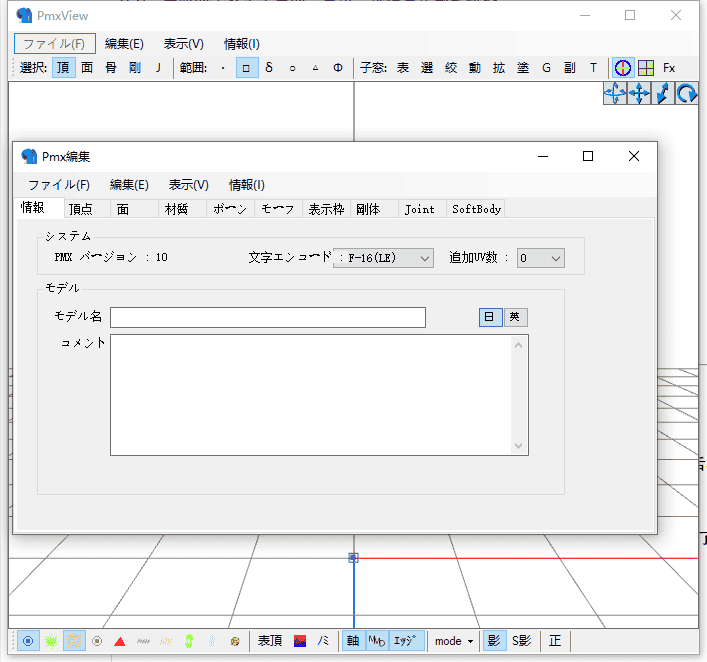The height and width of the screenshot is (662, 707).
Task: Toggle the colored circle manipulator icon
Action: point(623,68)
